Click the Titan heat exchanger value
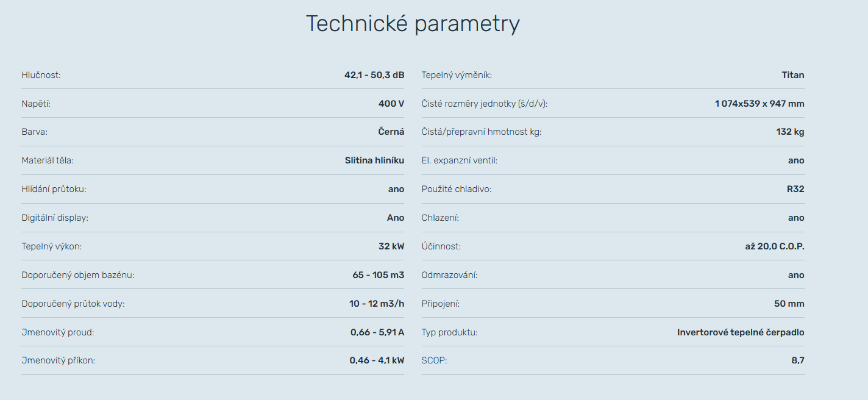The height and width of the screenshot is (400, 868). pos(793,75)
